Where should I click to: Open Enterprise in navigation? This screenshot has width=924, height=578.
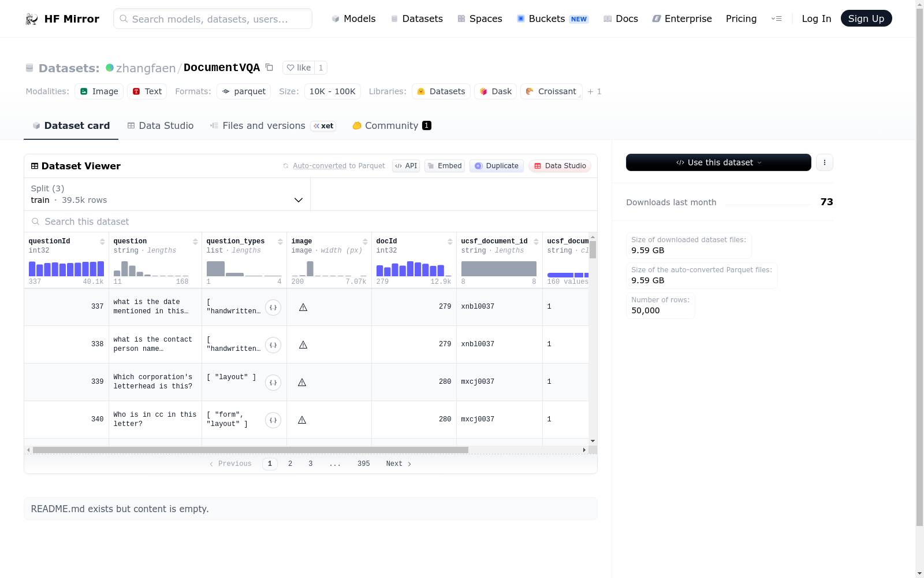[x=682, y=19]
